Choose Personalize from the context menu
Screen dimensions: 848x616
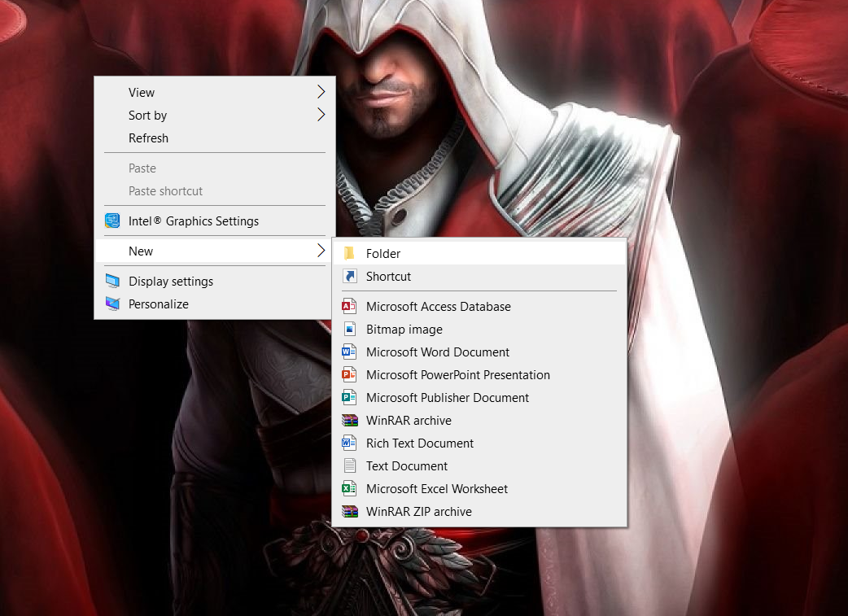pyautogui.click(x=215, y=304)
